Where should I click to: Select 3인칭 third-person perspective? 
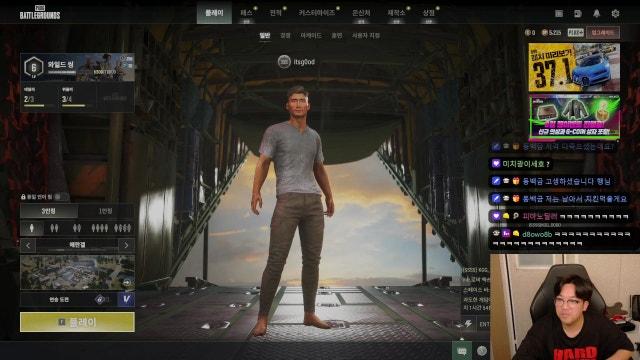49,211
